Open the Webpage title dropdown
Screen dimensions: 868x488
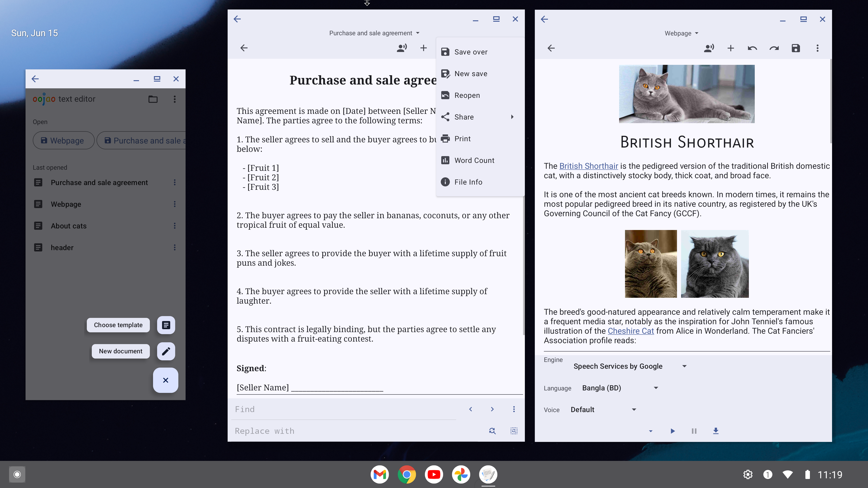point(682,33)
